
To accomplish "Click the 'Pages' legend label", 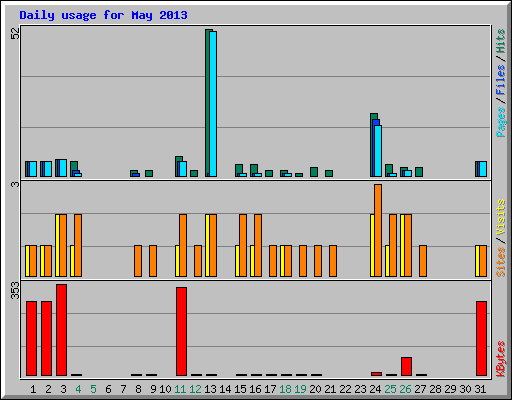I will click(500, 122).
